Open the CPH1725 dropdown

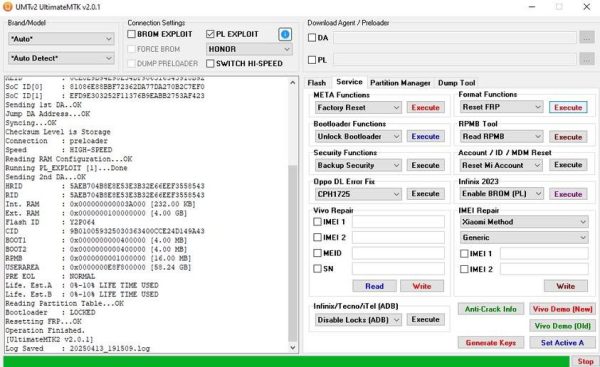[358, 194]
